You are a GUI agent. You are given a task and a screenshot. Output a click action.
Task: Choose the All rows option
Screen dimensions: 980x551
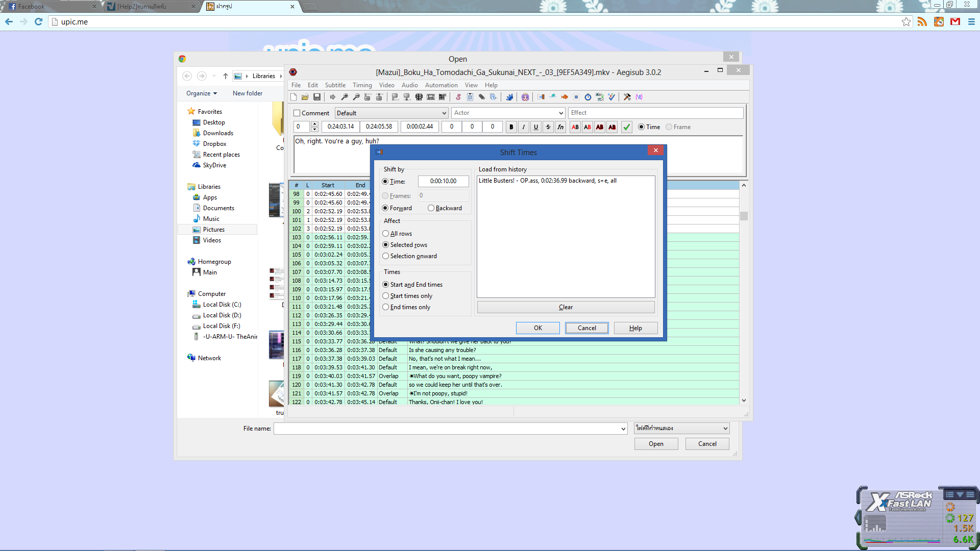pos(386,234)
